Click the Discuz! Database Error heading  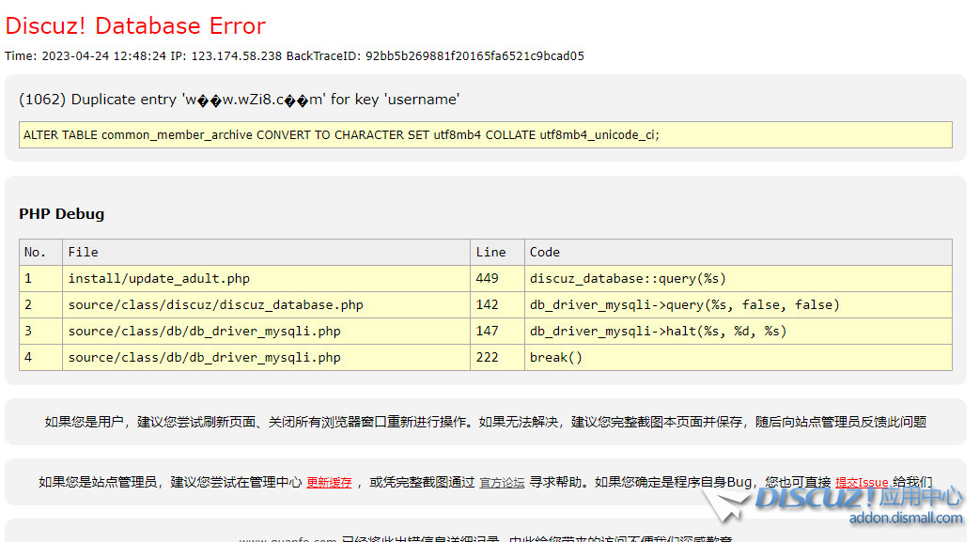135,25
